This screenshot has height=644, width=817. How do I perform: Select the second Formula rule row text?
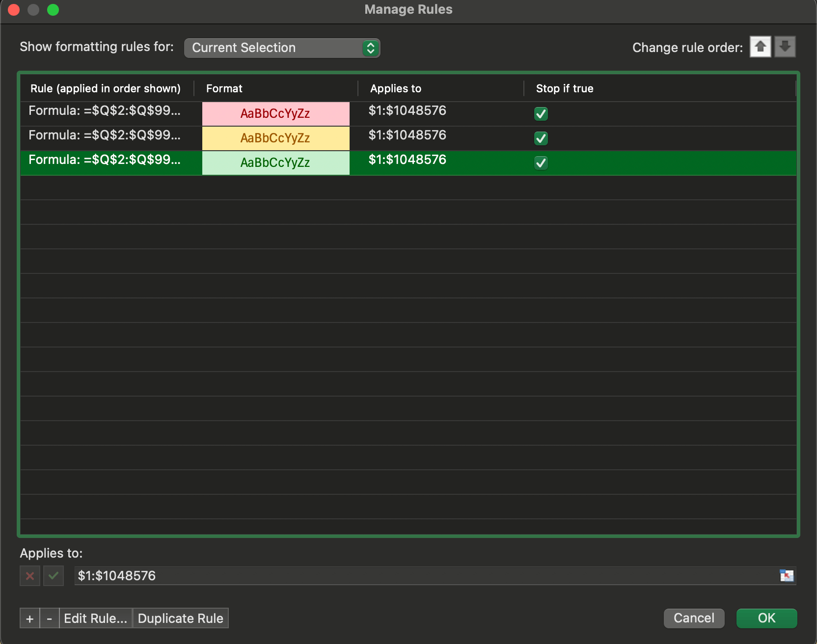(x=105, y=135)
